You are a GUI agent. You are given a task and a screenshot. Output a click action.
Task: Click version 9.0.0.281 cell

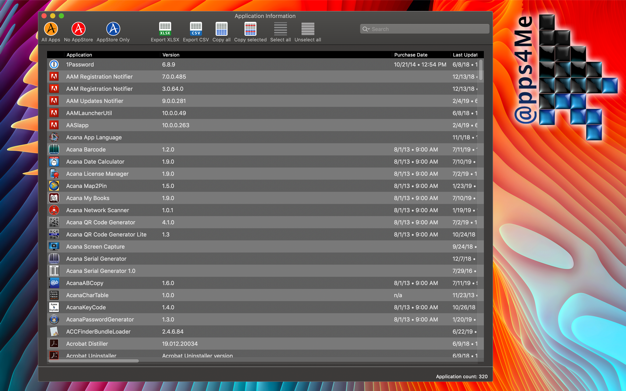(174, 101)
